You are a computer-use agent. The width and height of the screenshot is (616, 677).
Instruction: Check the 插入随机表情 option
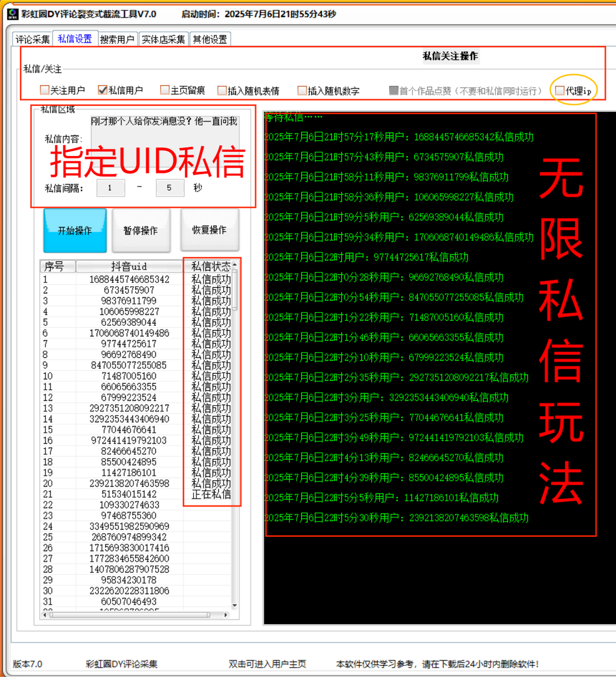pyautogui.click(x=222, y=91)
